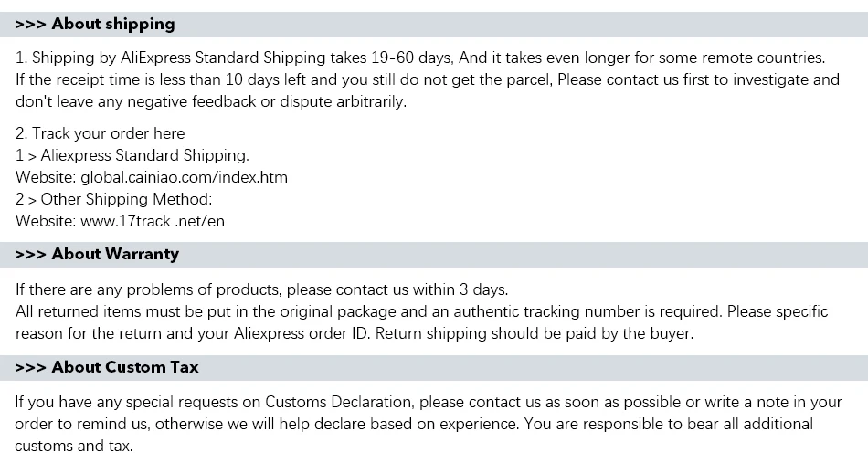Click the arrows before About shipping
The image size is (868, 463).
click(30, 24)
